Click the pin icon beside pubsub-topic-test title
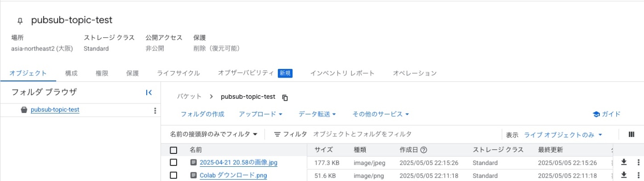 (x=20, y=21)
